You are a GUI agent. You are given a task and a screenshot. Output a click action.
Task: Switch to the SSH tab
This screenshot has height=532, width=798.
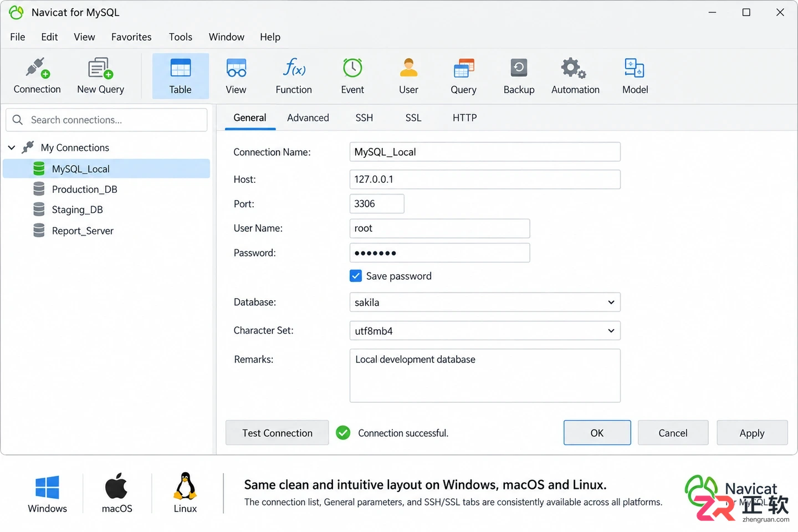pyautogui.click(x=364, y=118)
